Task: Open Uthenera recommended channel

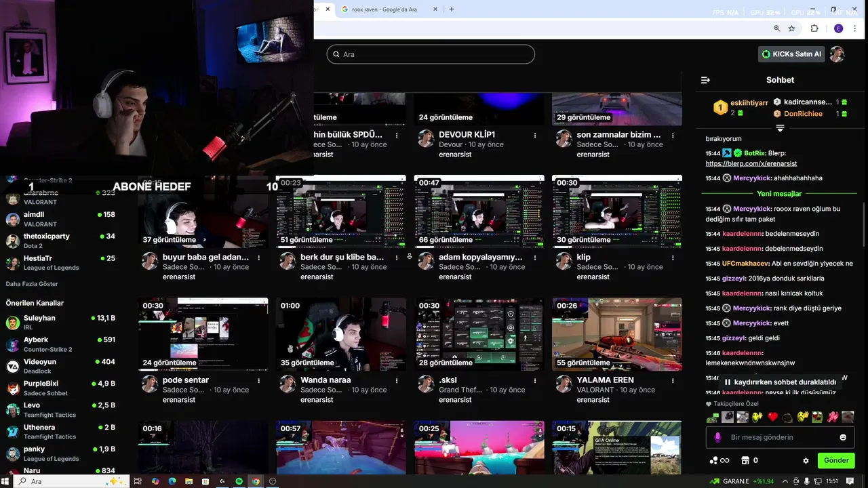Action: coord(60,432)
